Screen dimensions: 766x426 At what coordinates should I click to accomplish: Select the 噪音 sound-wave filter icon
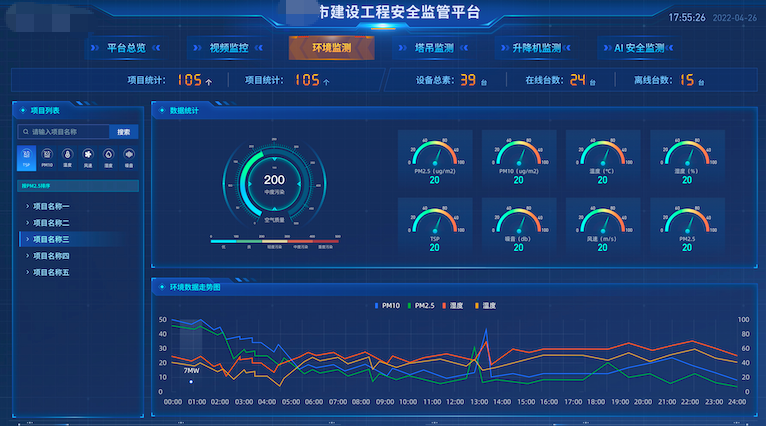coord(129,158)
